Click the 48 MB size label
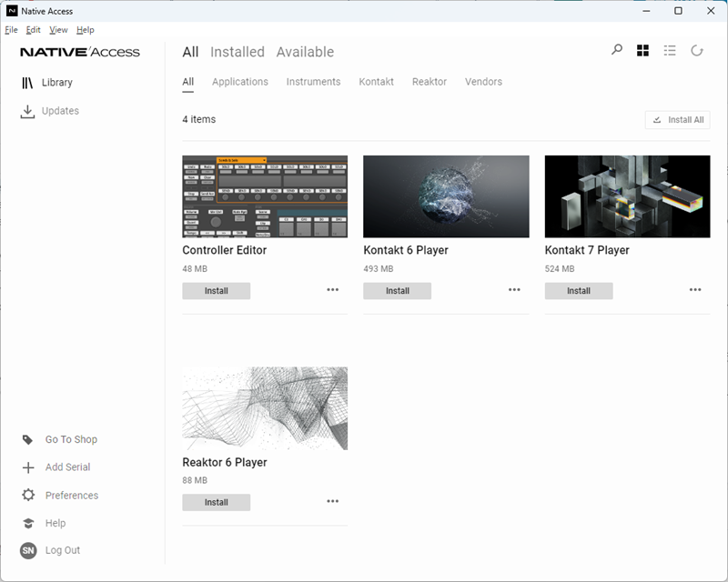Viewport: 728px width, 582px height. point(195,269)
